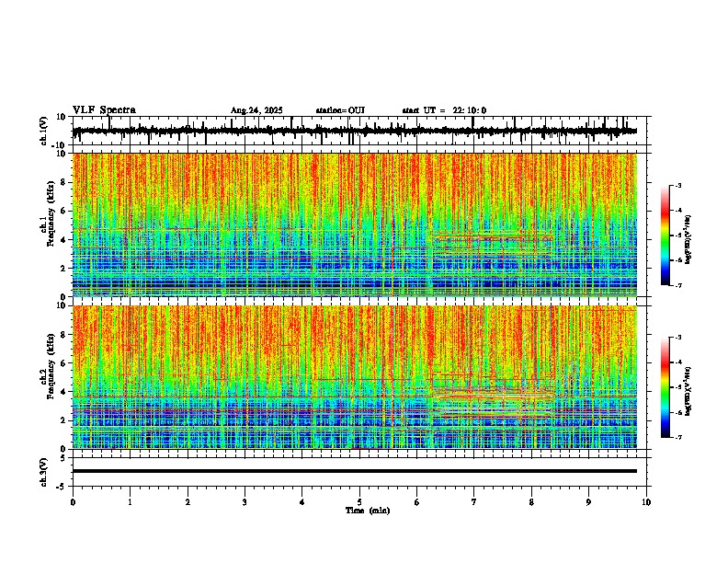Click time axis tick label "2"
The height and width of the screenshot is (563, 728).
click(188, 502)
